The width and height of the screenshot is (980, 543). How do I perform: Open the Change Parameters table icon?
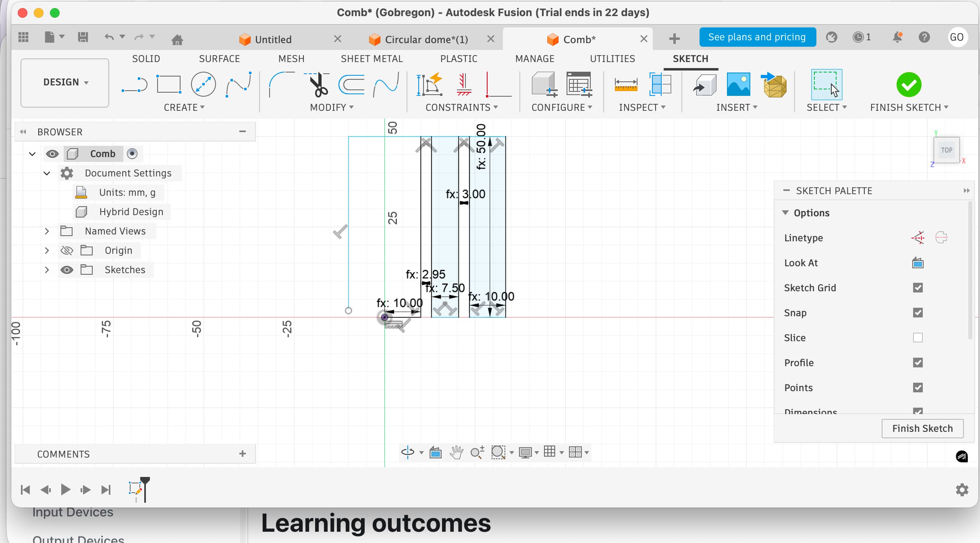tap(579, 84)
